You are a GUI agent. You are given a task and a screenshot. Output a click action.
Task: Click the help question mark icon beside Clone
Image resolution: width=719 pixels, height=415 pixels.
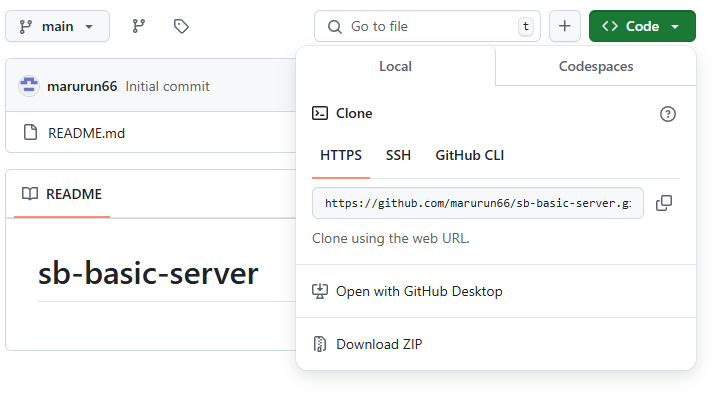click(668, 114)
